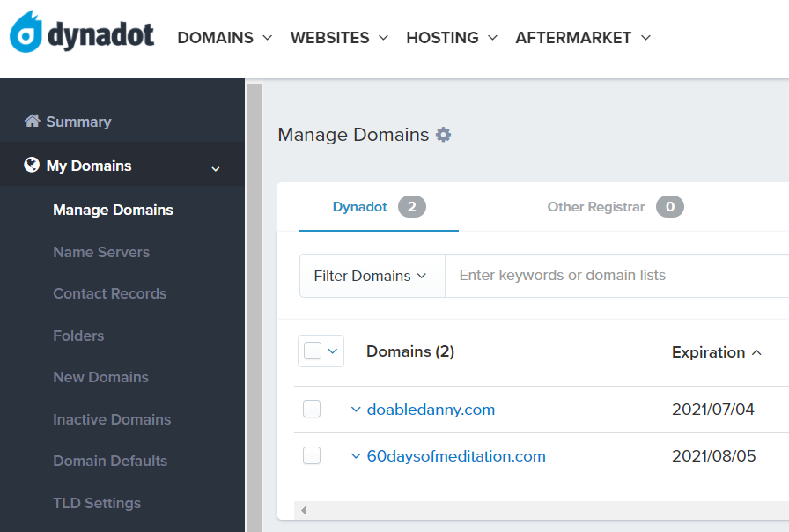
Task: Open the HOSTING top menu
Action: tap(453, 38)
